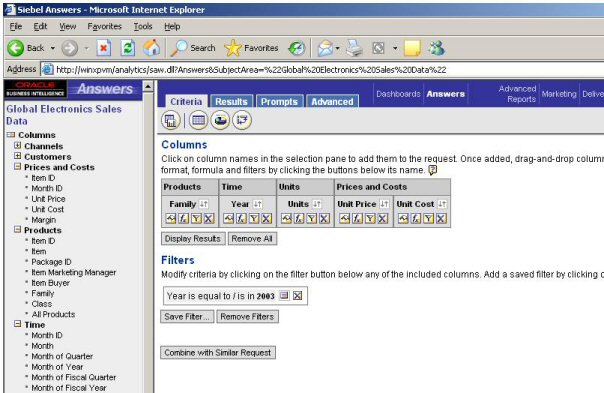Collapse the Prices and Costs node
Screen dimensions: 604x393
tap(17, 166)
